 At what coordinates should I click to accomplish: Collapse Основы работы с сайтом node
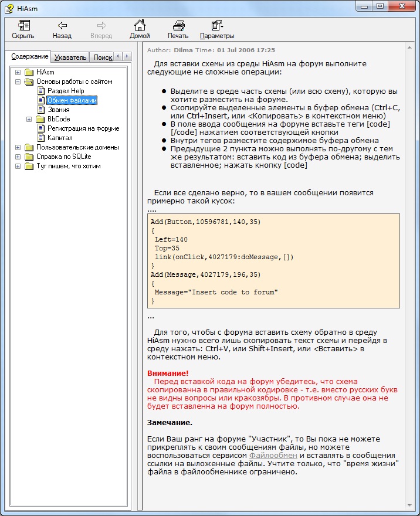(18, 82)
